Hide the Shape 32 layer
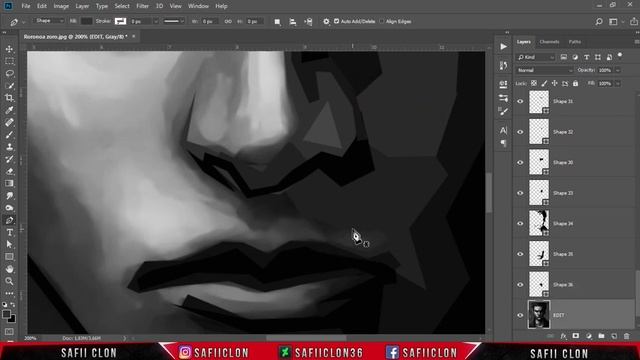 tap(520, 132)
